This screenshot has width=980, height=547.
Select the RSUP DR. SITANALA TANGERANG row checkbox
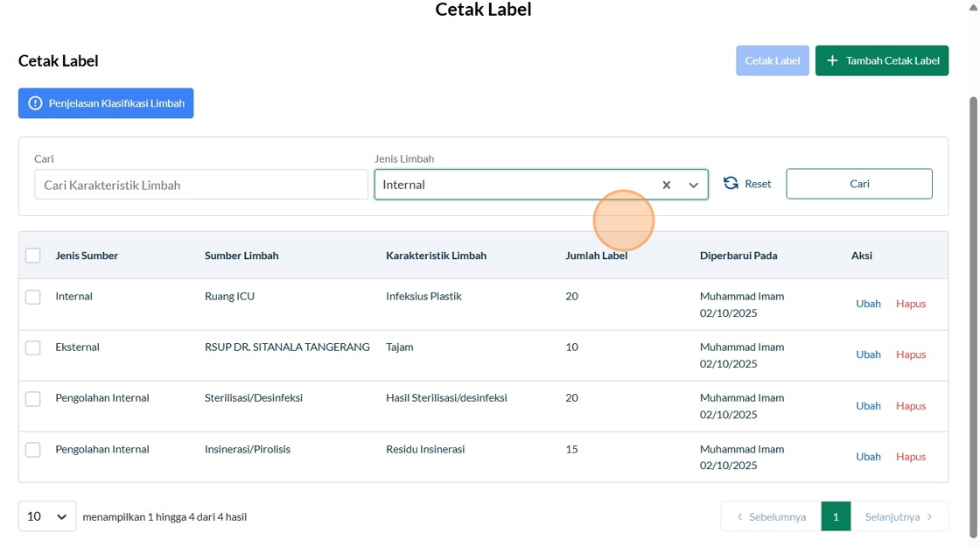[33, 347]
